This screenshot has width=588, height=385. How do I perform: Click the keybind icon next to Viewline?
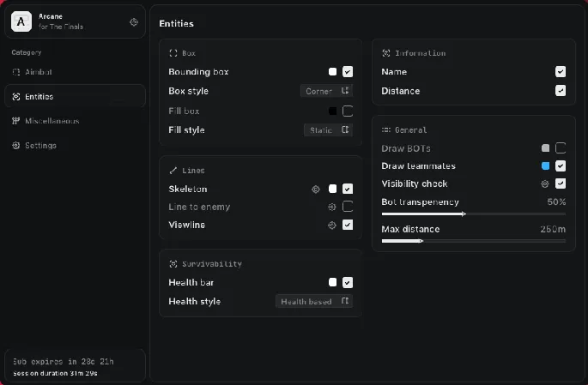[x=331, y=225]
